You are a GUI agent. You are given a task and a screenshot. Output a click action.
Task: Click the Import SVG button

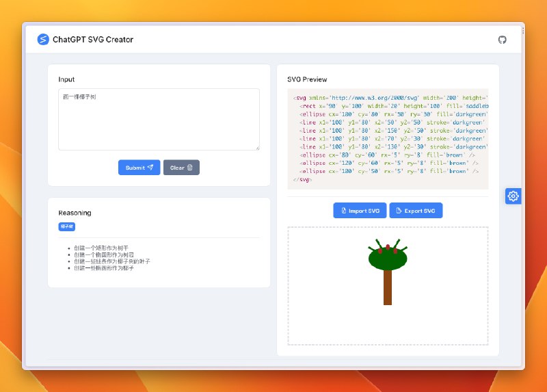360,211
